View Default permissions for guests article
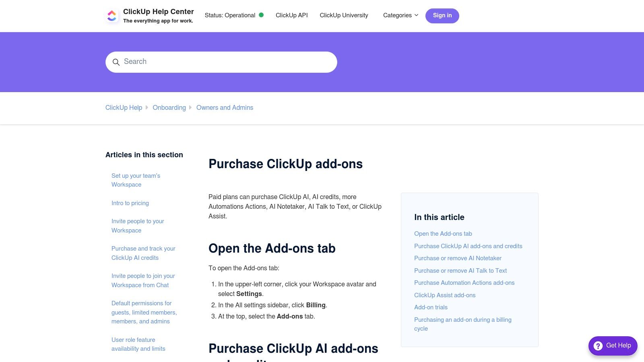 [144, 312]
